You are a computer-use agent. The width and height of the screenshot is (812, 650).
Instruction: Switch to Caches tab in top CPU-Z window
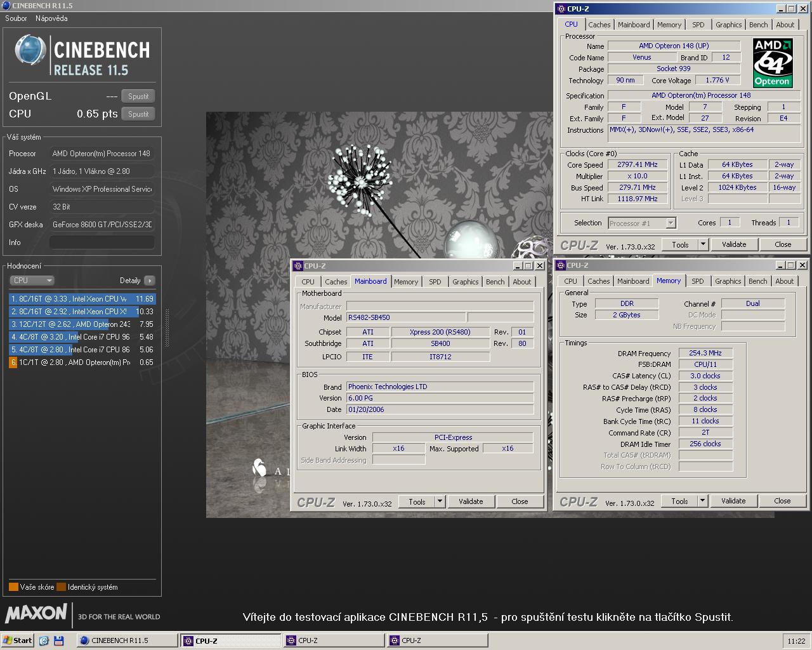point(599,25)
